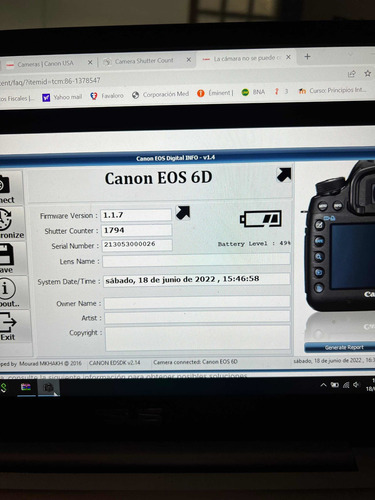Close the Camera Shutter Count tab
Image resolution: width=375 pixels, height=500 pixels.
click(x=189, y=60)
